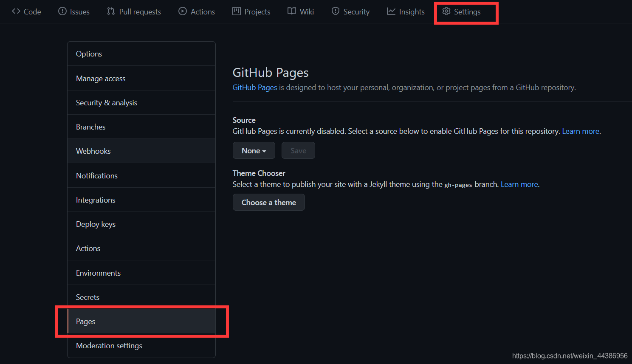
Task: Click the Code tab angle-brackets icon
Action: coord(16,11)
